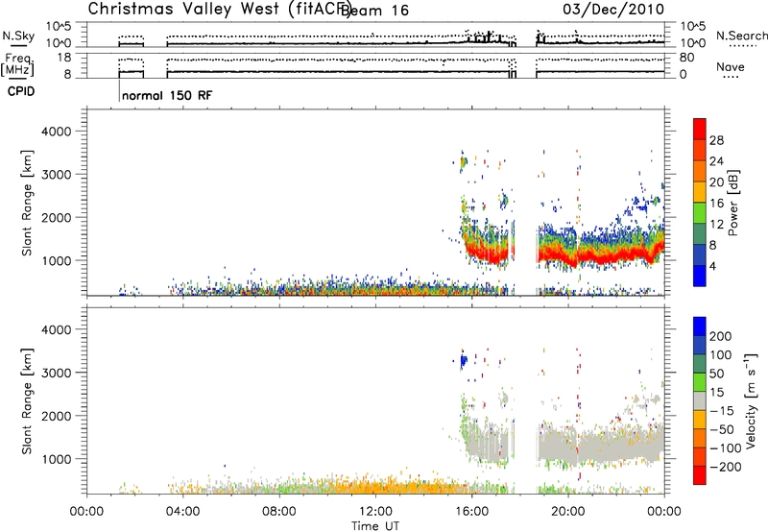Viewport: 768px width, 532px height.
Task: Click the '1000' tick label of the velocity panel
Action: click(56, 459)
